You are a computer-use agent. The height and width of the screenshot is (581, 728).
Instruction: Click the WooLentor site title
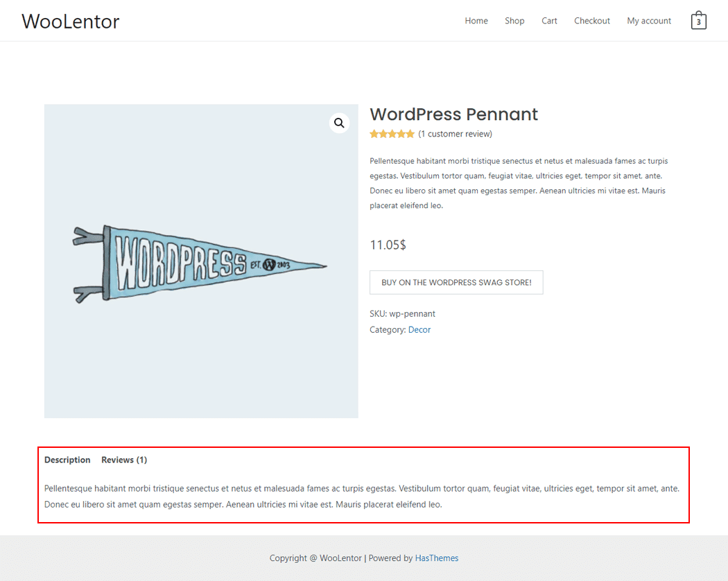tap(71, 21)
